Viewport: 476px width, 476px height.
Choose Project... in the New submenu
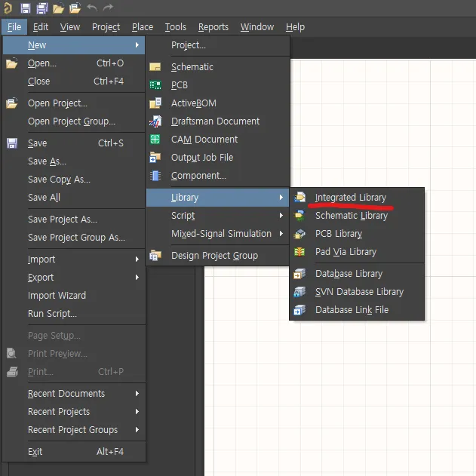tap(217, 45)
